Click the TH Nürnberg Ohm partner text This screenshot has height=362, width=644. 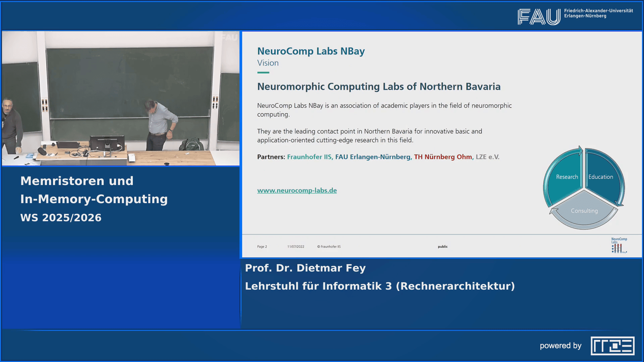(x=443, y=157)
